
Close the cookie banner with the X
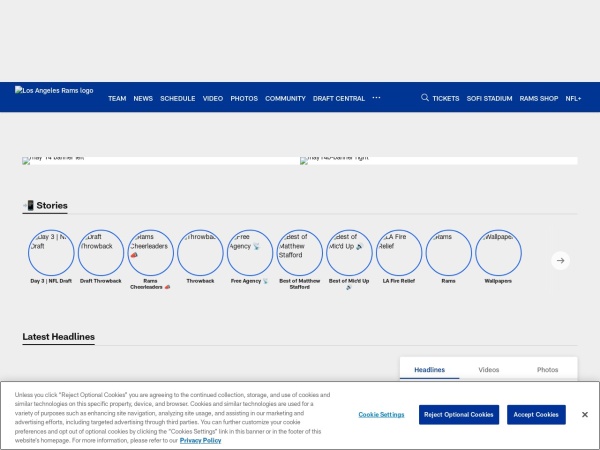click(x=585, y=415)
